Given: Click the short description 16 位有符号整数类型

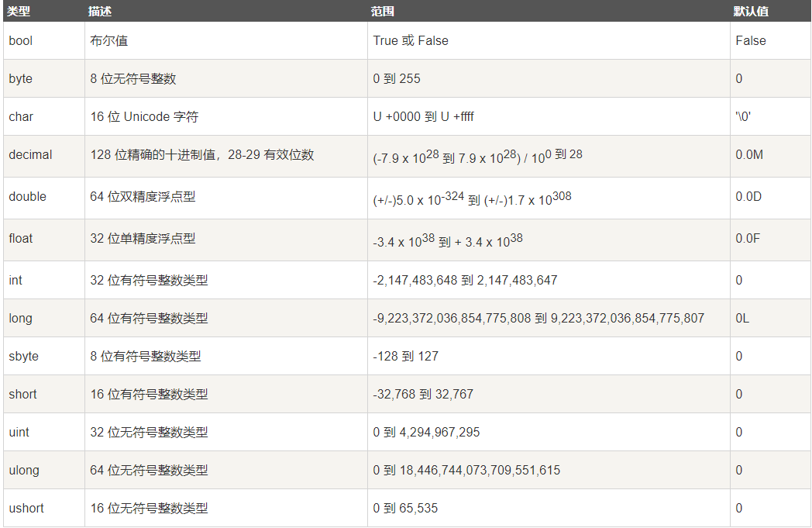Looking at the screenshot, I should pos(149,394).
